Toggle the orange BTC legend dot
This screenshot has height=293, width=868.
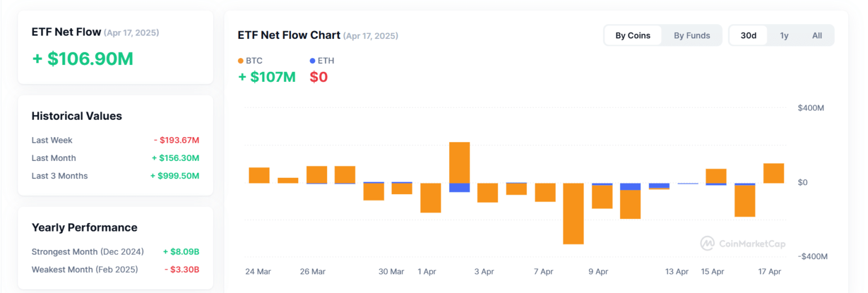click(x=241, y=61)
